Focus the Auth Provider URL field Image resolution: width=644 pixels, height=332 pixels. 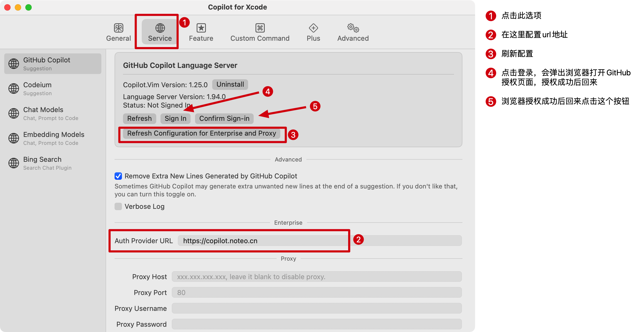[264, 241]
